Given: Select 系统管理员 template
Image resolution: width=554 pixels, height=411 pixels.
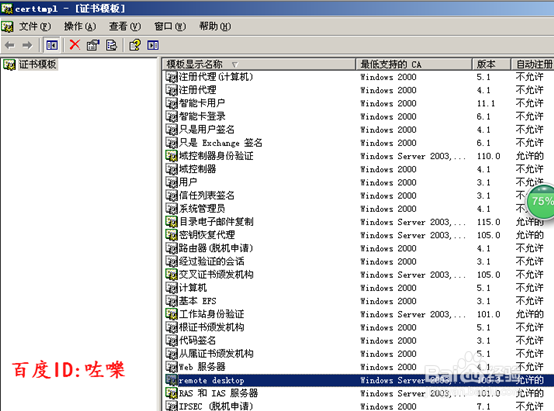Looking at the screenshot, I should (202, 209).
